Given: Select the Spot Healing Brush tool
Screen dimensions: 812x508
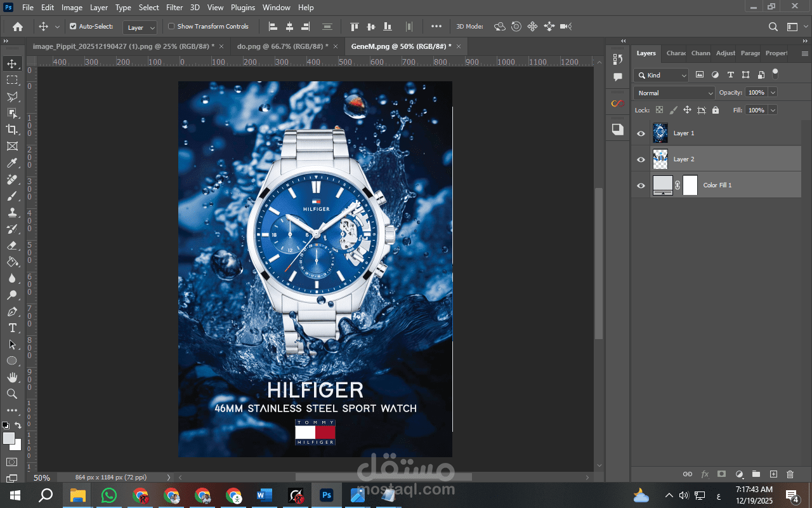Looking at the screenshot, I should (x=12, y=180).
